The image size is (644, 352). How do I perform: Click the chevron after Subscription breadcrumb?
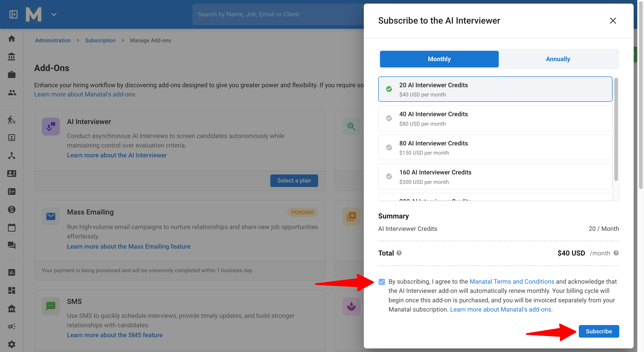(123, 40)
